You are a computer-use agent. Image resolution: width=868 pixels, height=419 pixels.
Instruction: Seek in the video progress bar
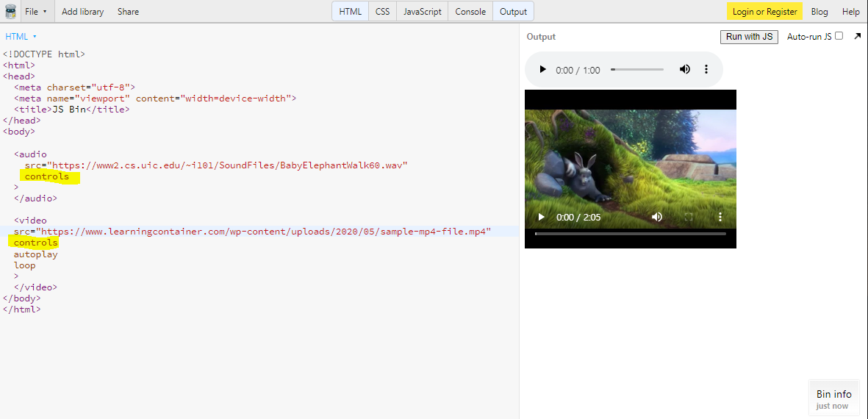point(631,234)
